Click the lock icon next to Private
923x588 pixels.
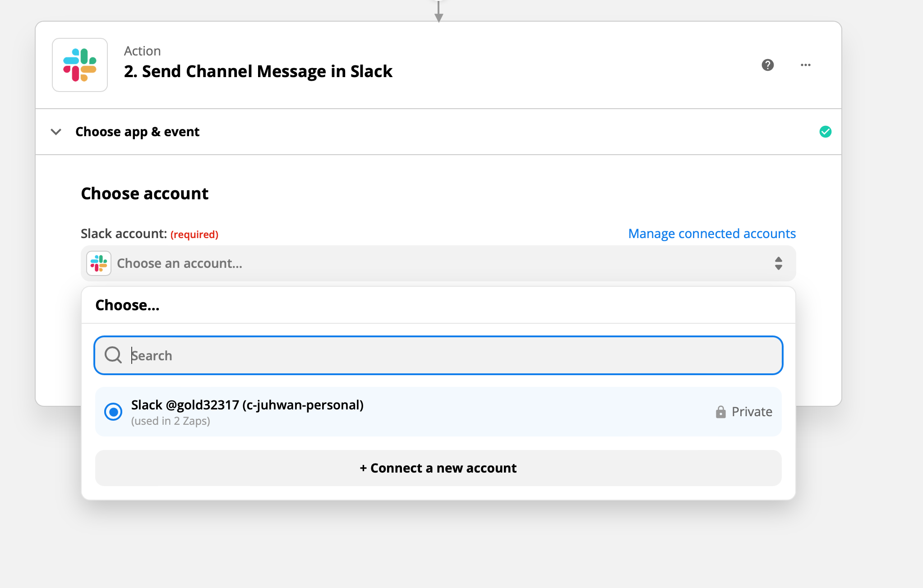tap(720, 411)
